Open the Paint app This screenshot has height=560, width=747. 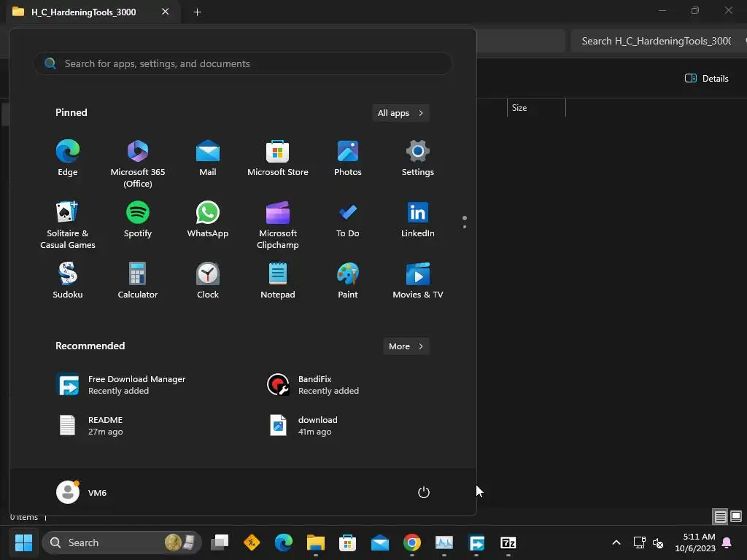click(348, 281)
